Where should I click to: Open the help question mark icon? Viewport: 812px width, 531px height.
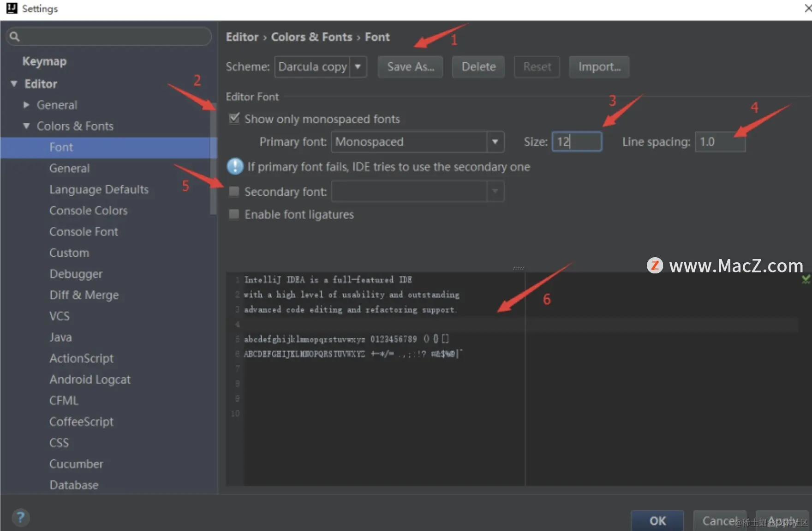[x=20, y=518]
